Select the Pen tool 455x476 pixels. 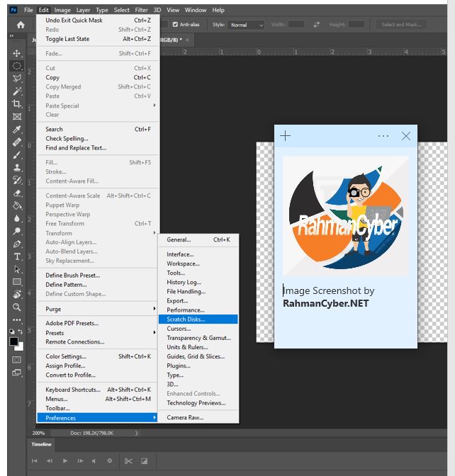[x=17, y=244]
